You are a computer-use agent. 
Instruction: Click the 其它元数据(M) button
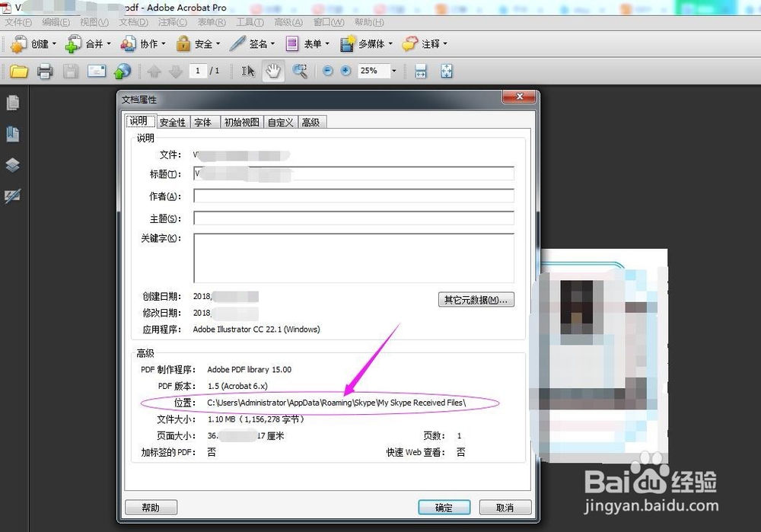point(476,299)
